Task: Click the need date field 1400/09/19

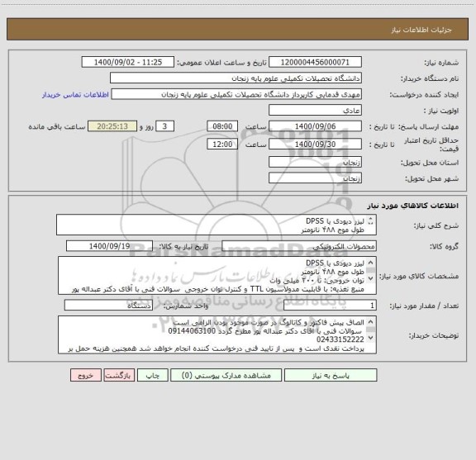Action: [109, 246]
